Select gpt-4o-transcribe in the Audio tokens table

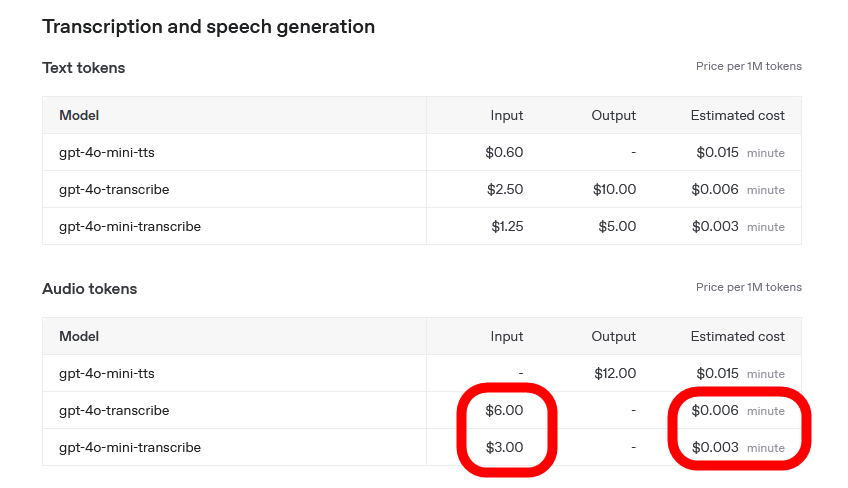114,411
